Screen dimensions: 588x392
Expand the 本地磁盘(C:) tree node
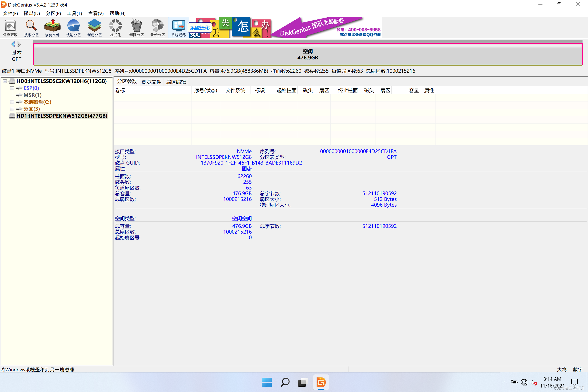(12, 102)
